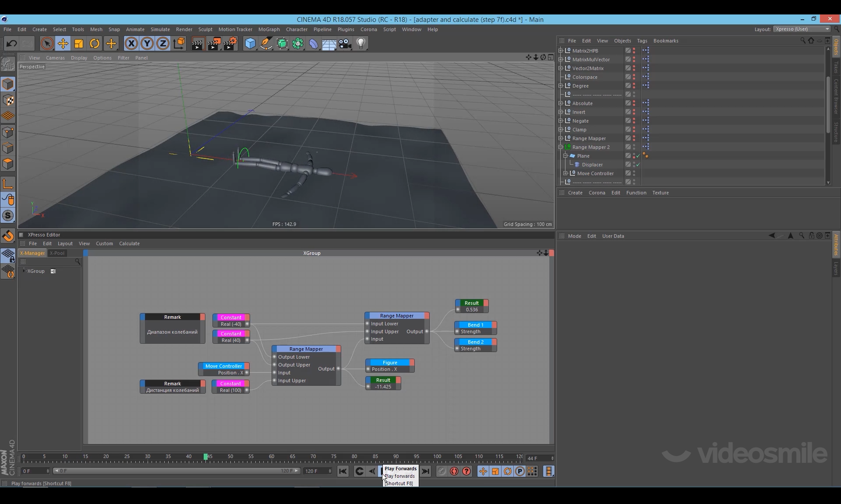Open the Layout dropdown showing Xpresso (User)
Screen dimensions: 841x504
(802, 29)
